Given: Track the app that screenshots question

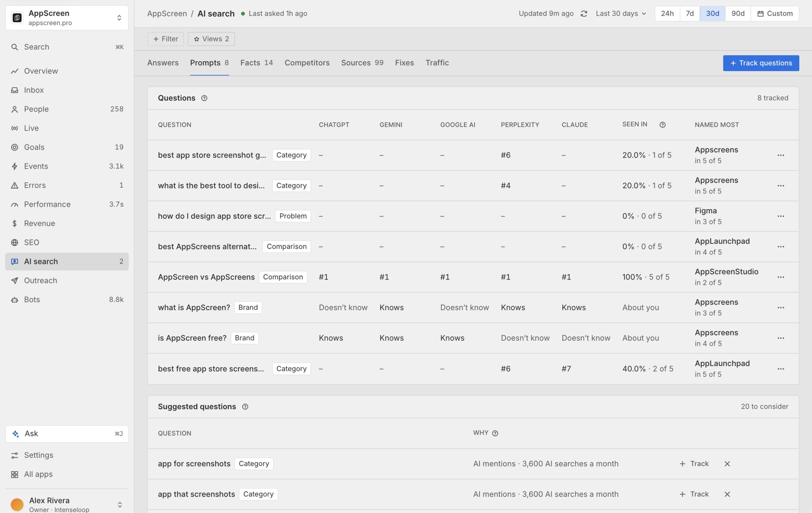Looking at the screenshot, I should pos(694,494).
